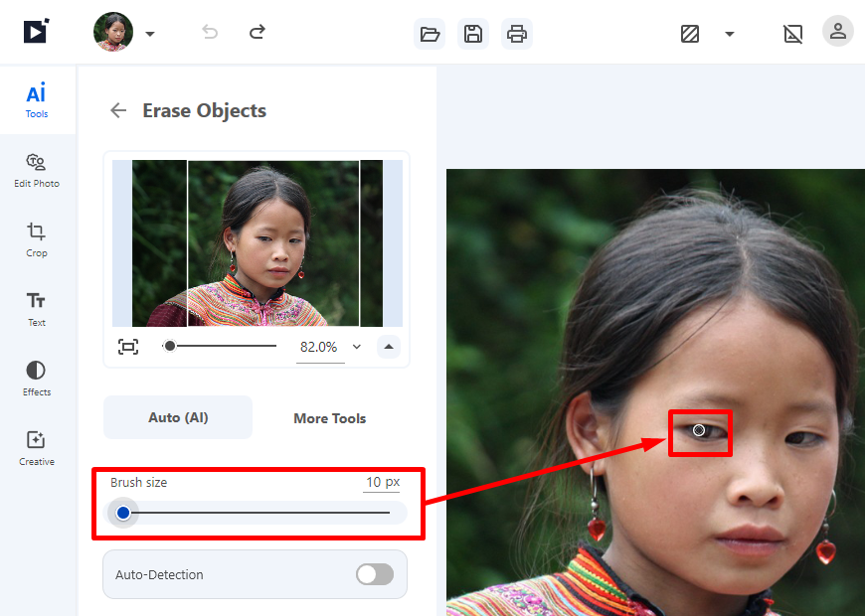Click the undo arrow
Viewport: 865px width, 616px height.
tap(210, 31)
